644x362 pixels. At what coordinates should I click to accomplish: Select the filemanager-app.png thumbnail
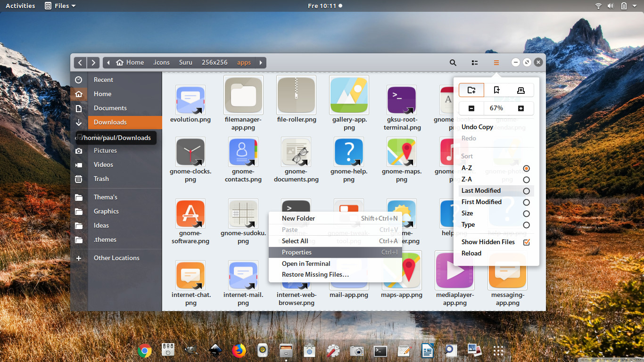243,95
